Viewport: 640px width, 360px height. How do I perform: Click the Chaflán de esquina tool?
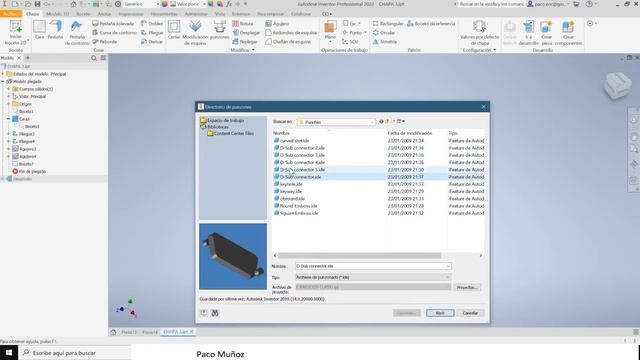pyautogui.click(x=288, y=42)
